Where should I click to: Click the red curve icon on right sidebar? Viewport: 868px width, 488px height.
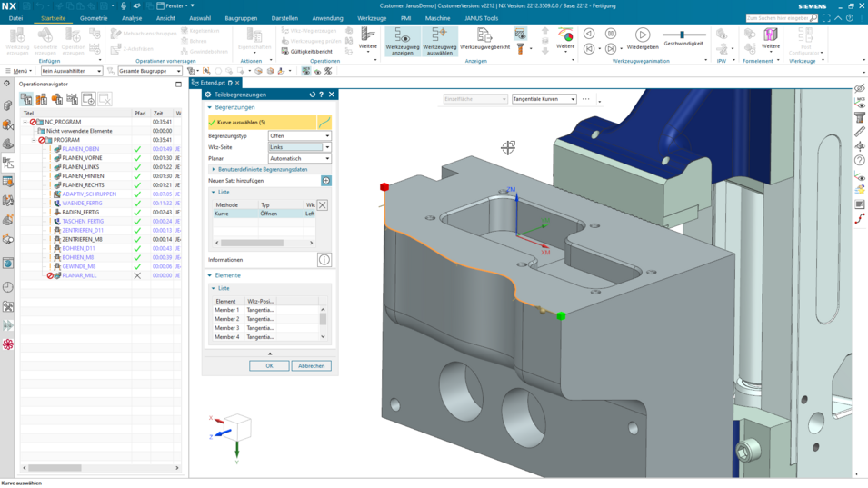pos(859,219)
